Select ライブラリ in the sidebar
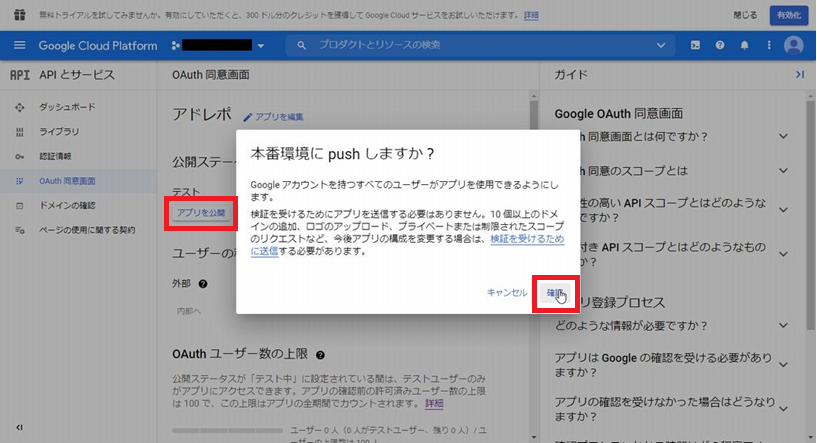817x443 pixels. point(78,132)
